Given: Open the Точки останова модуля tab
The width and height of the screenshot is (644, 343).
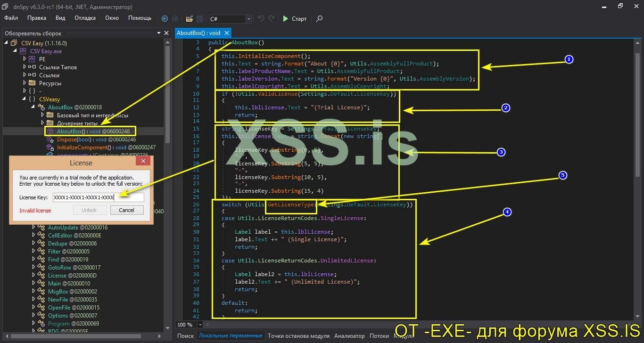Looking at the screenshot, I should pyautogui.click(x=298, y=336).
